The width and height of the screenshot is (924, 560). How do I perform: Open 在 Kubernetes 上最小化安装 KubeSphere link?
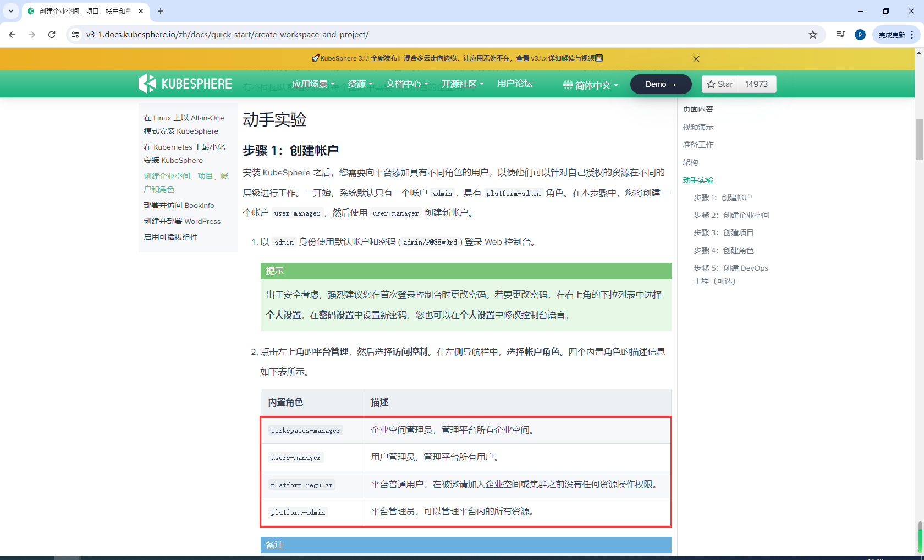tap(184, 153)
